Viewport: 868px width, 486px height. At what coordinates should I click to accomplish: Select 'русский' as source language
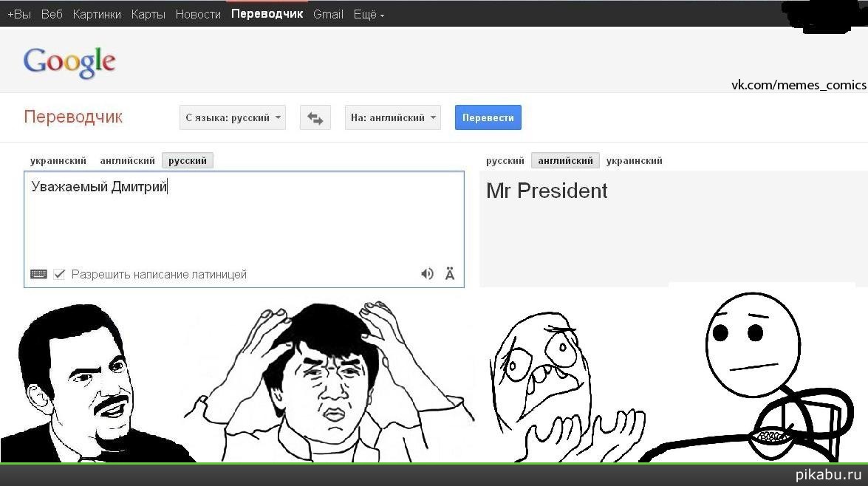click(x=188, y=160)
